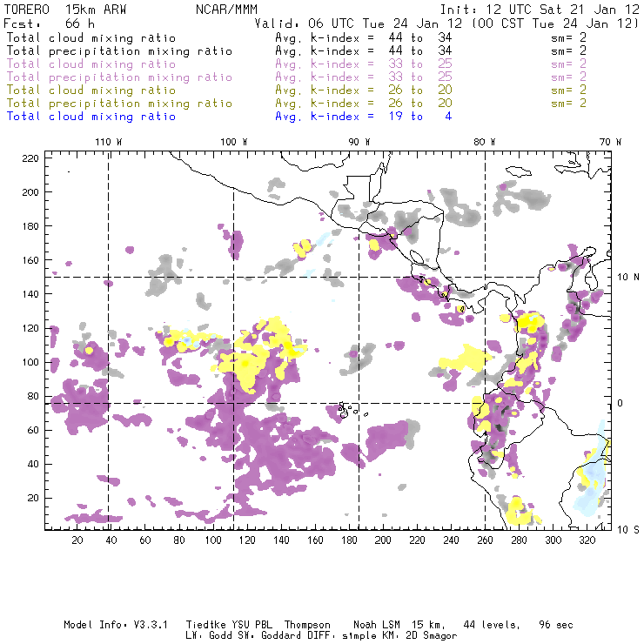Click y-axis tick label '220'
Viewport: 644px width, 644px height.
tap(30, 158)
